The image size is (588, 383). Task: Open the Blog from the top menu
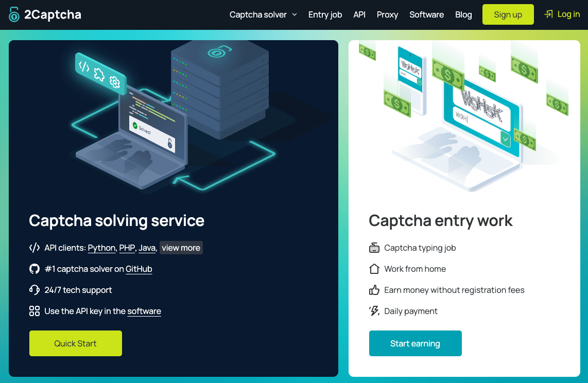point(463,14)
